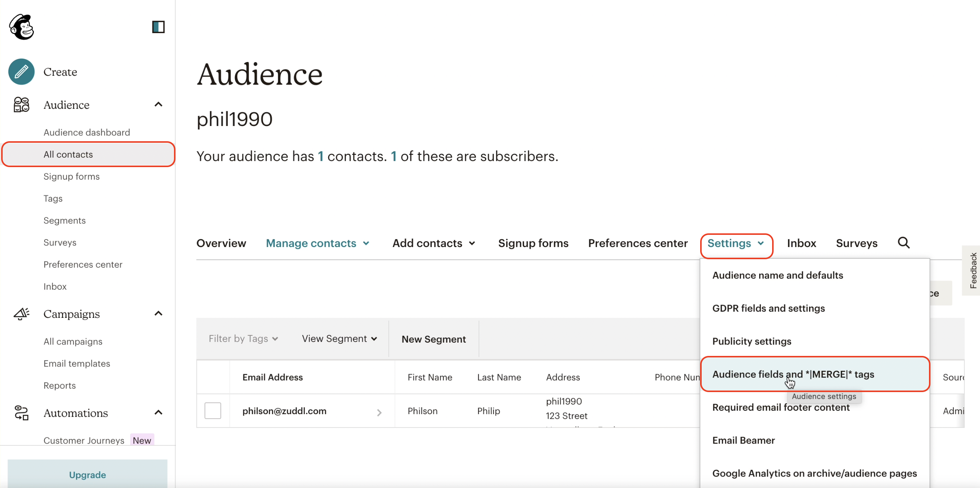Open Preferences center in sidebar

point(83,264)
